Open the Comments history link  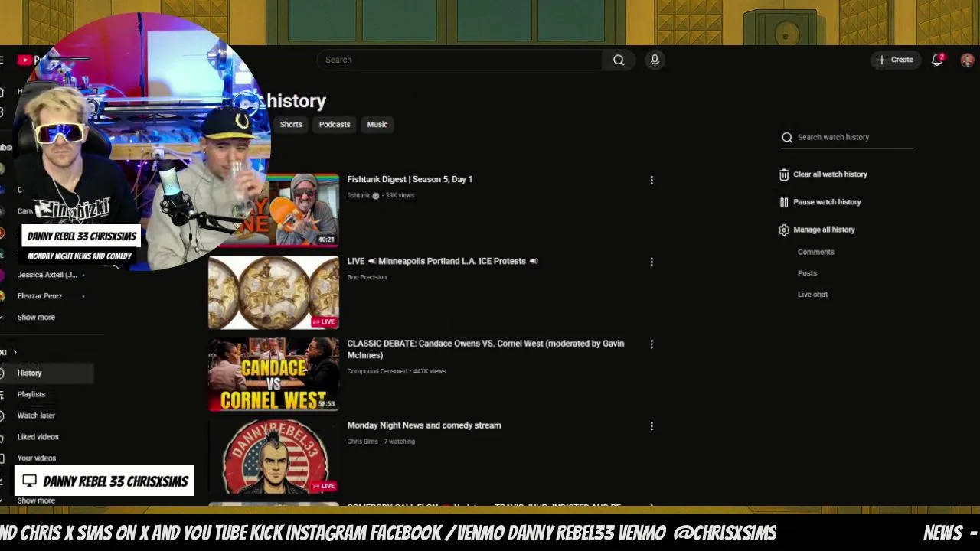[815, 252]
